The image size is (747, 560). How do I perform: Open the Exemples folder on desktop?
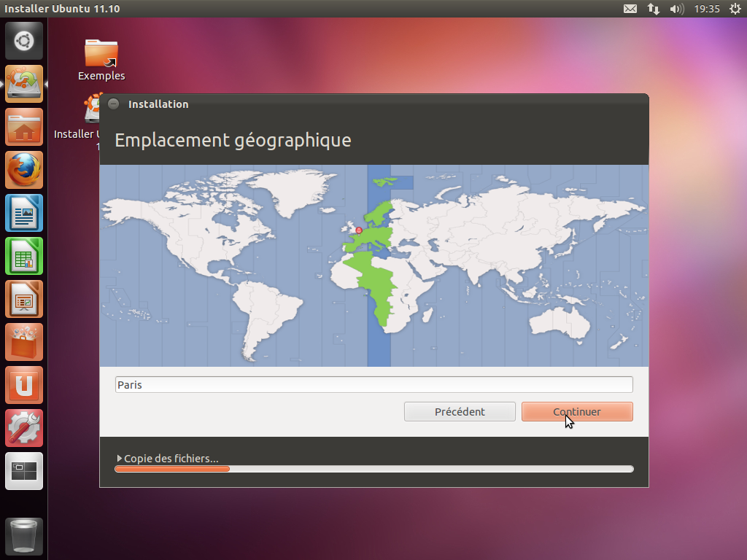[x=101, y=60]
